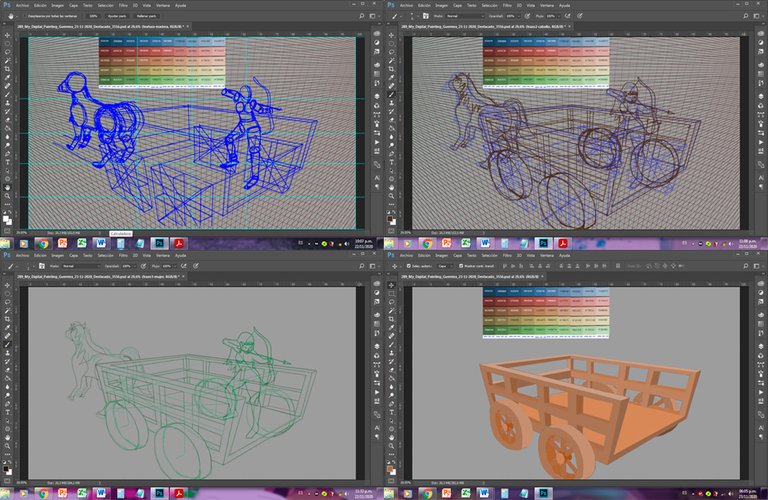Open Excel from taskbar below brown sketch window

465,243
